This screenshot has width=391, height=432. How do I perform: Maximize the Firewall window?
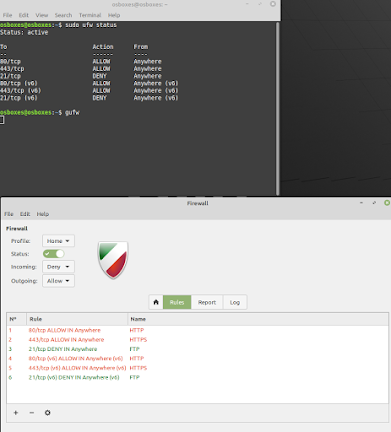point(374,203)
